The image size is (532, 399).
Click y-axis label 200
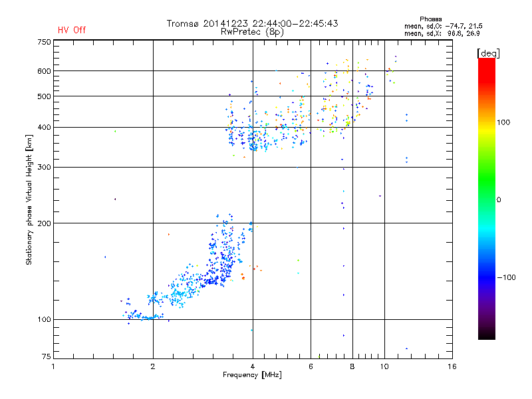[x=44, y=223]
